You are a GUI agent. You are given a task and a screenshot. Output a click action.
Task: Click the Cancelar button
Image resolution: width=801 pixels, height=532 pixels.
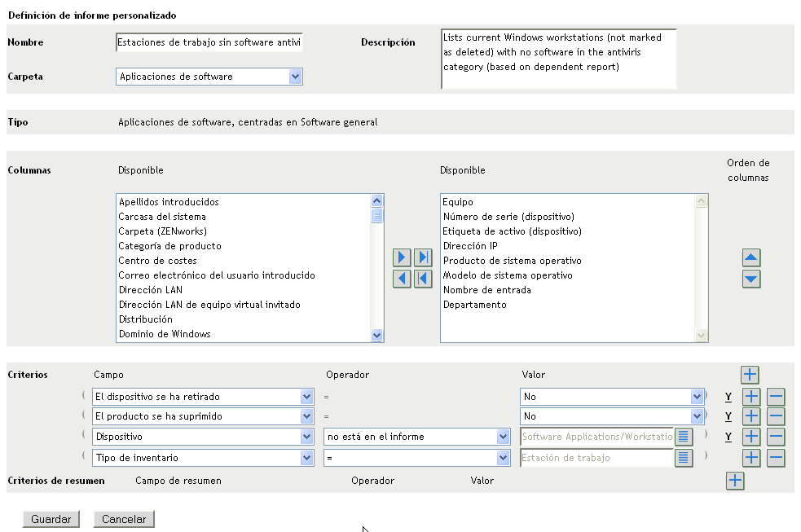[124, 519]
